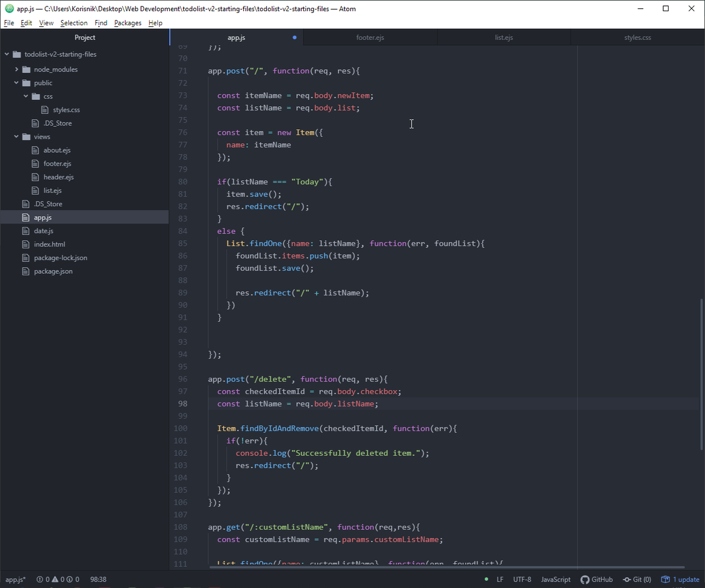Switch to the list.ejs editor tab
The height and width of the screenshot is (588, 705).
click(x=504, y=38)
